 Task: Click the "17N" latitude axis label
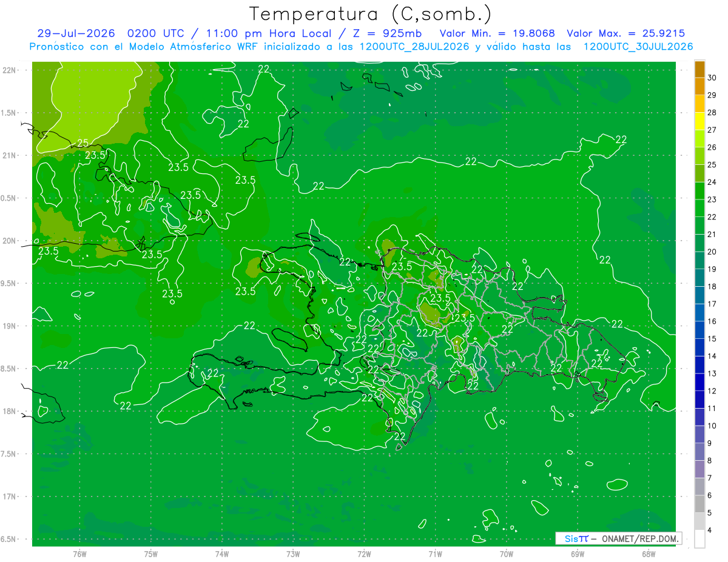click(x=8, y=497)
